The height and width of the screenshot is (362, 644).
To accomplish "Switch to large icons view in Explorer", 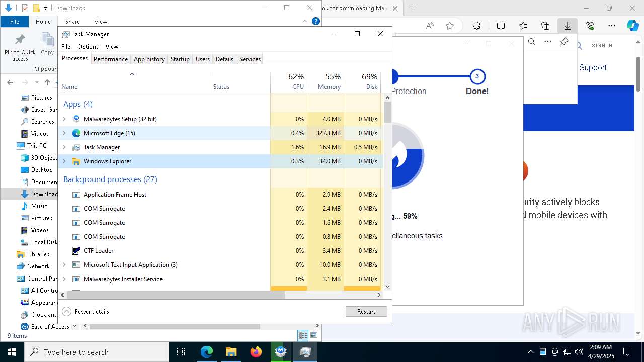I will coord(314,335).
